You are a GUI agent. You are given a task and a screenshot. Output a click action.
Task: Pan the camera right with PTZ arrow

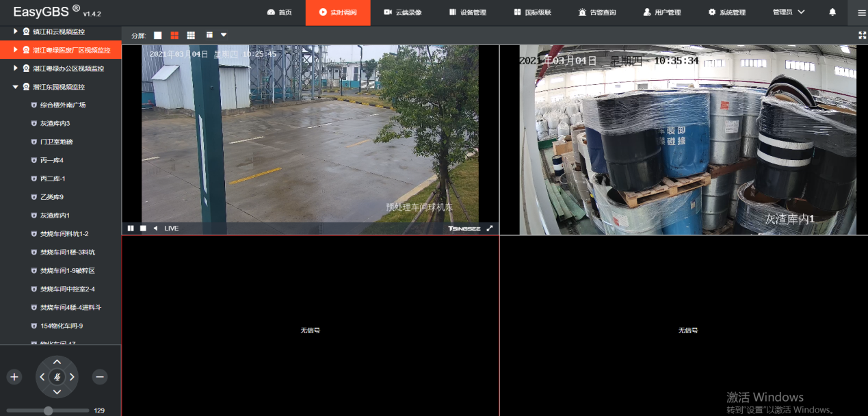[73, 377]
